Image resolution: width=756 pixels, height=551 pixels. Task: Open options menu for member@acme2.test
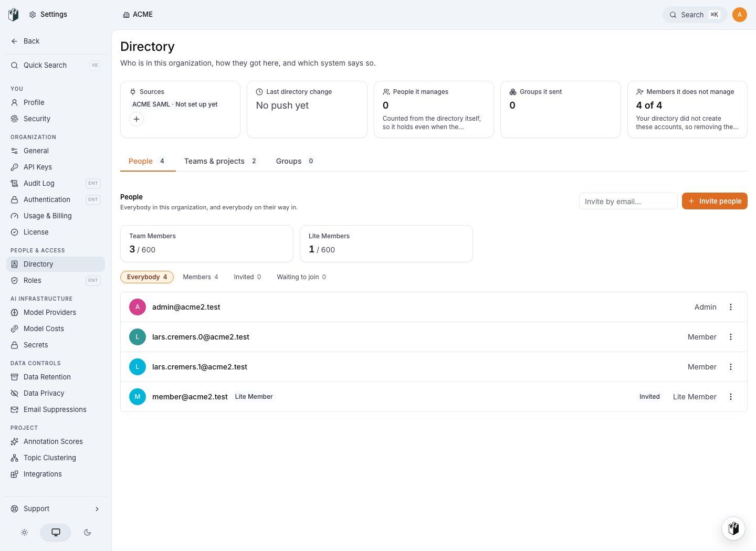(731, 397)
